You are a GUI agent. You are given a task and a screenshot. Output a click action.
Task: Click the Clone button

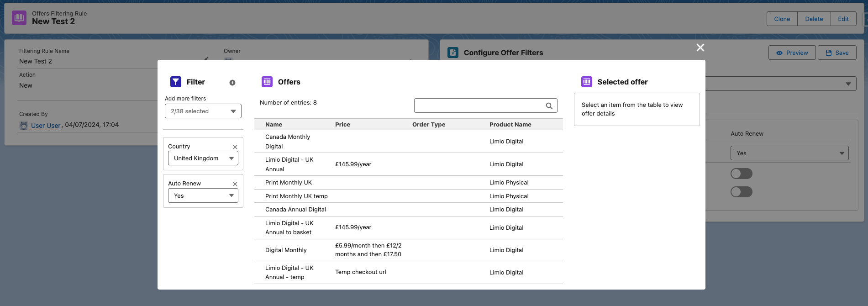pos(782,19)
